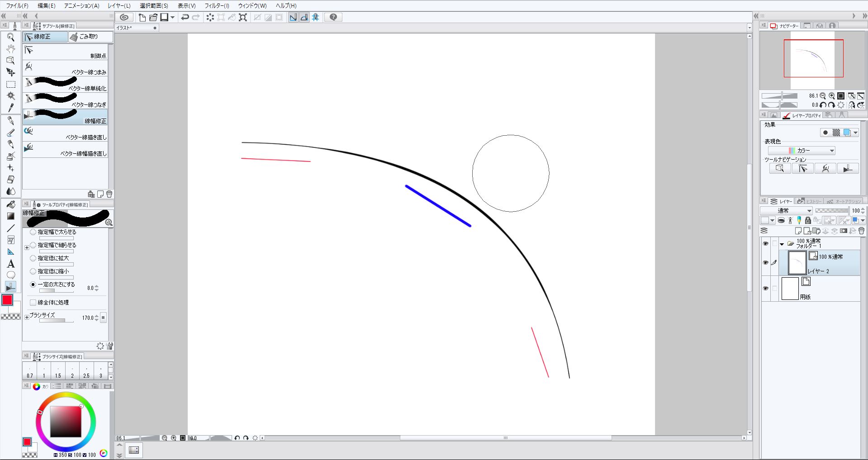This screenshot has height=460, width=868.
Task: Open the 通常 blending mode dropdown
Action: pos(786,210)
